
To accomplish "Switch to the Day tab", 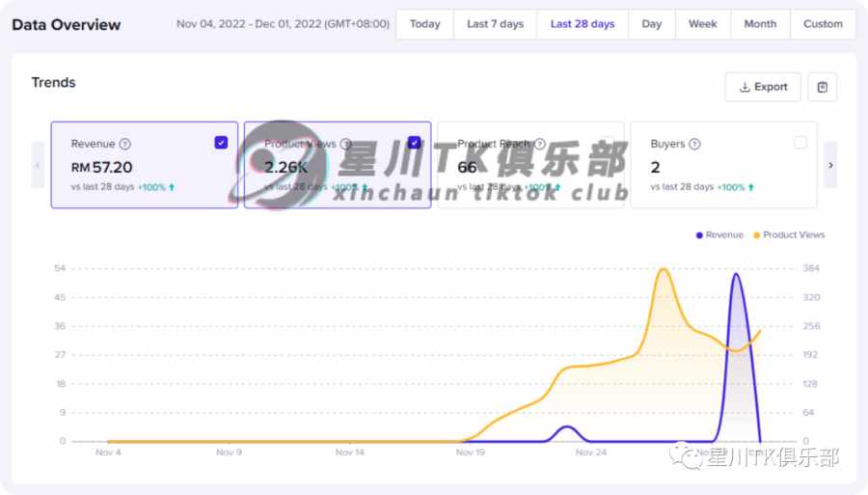I will pos(652,24).
